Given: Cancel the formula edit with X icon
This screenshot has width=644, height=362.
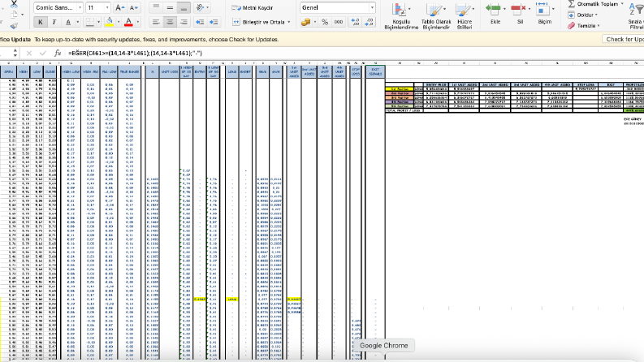Looking at the screenshot, I should 28,53.
